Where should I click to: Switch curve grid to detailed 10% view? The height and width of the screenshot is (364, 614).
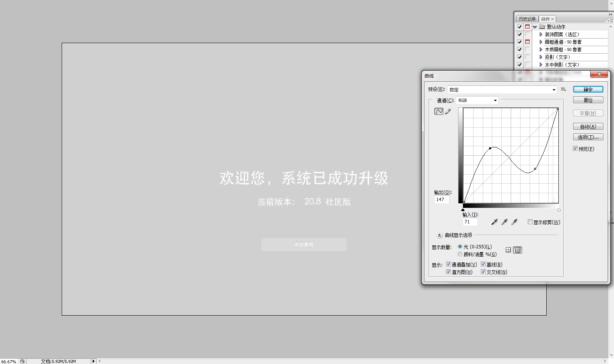pos(518,250)
